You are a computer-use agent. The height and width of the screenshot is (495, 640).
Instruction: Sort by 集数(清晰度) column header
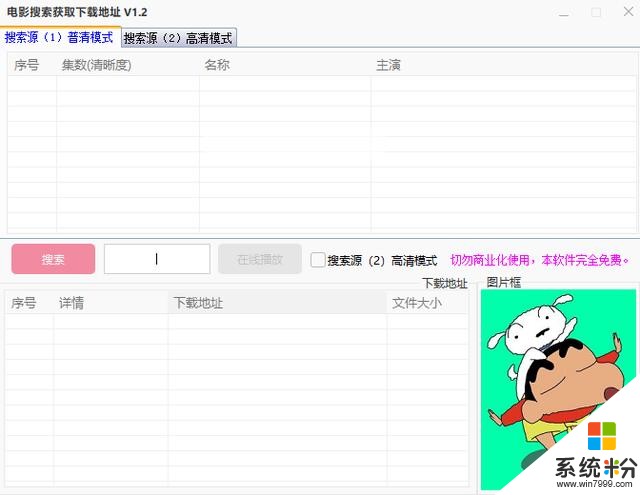pyautogui.click(x=128, y=65)
